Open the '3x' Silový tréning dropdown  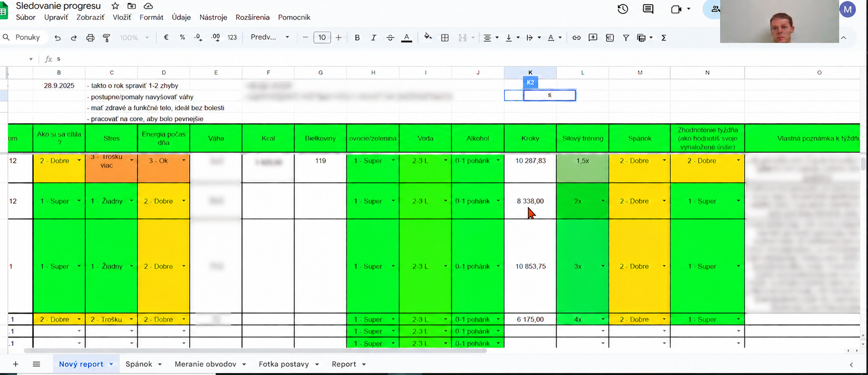(603, 266)
